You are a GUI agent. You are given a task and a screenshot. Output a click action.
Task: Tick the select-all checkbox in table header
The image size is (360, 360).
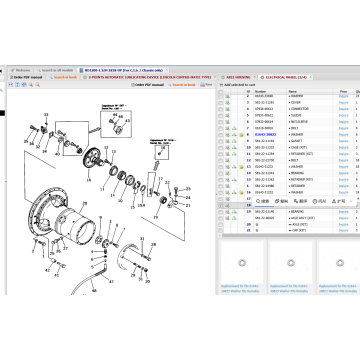221,91
